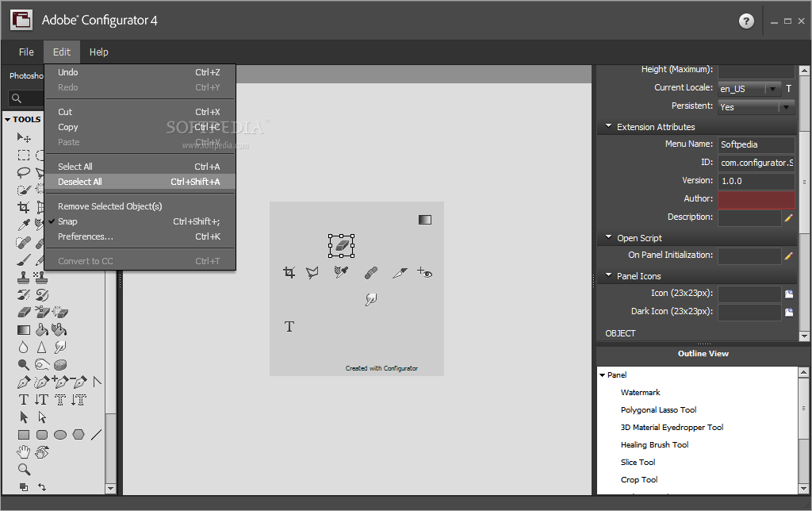The image size is (812, 511).
Task: Select the Move tool in TOOLS
Action: point(24,137)
